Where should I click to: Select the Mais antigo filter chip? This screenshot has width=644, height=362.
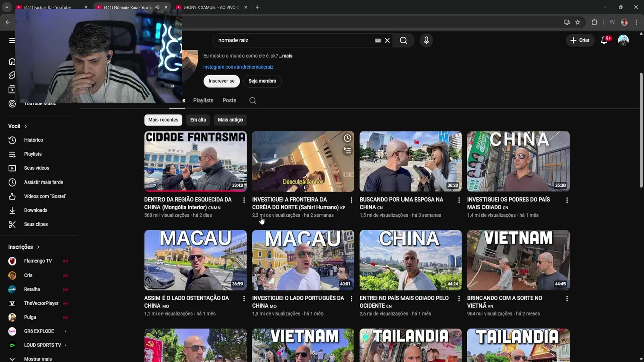230,120
